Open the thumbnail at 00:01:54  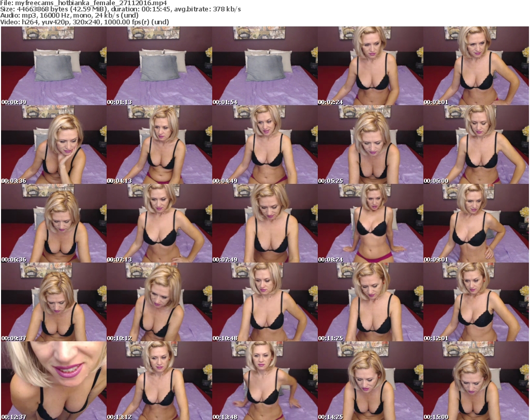point(264,66)
